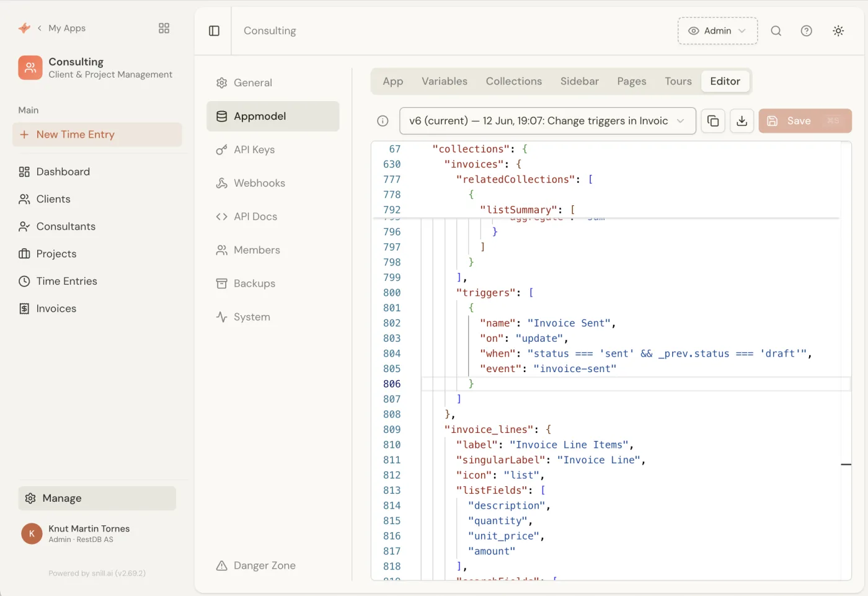Switch to the Sidebar tab
This screenshot has width=868, height=596.
tap(579, 81)
